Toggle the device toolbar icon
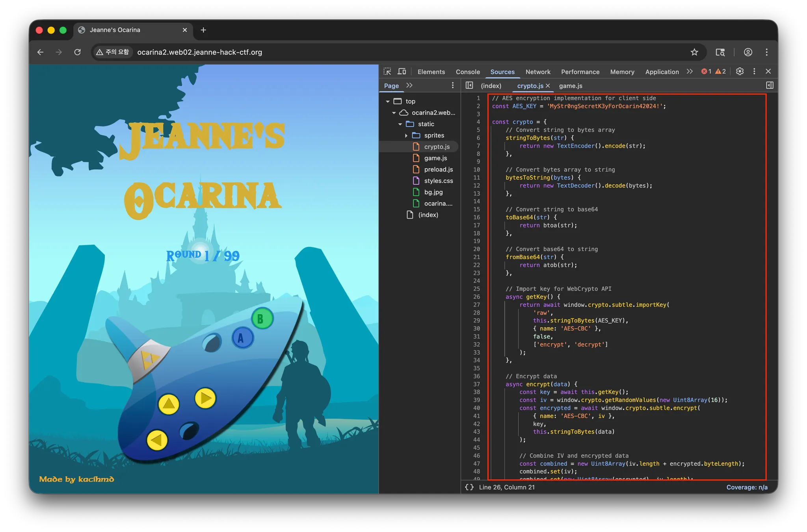This screenshot has height=532, width=807. 402,71
